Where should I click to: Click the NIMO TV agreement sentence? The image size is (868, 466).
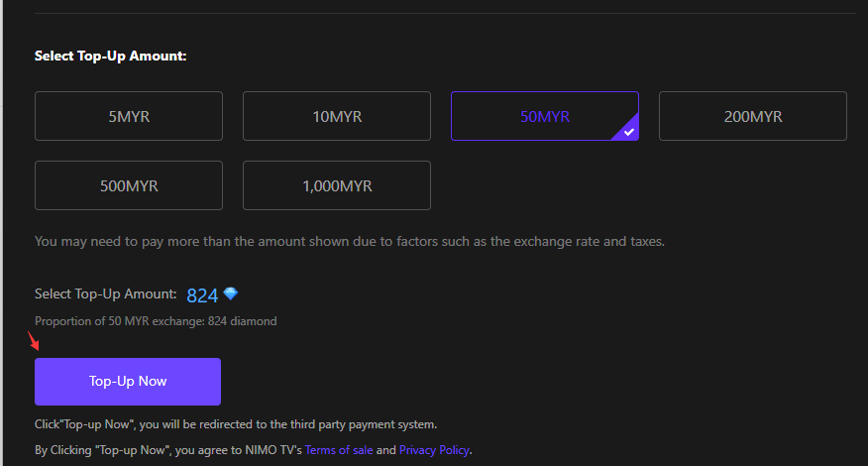(253, 450)
